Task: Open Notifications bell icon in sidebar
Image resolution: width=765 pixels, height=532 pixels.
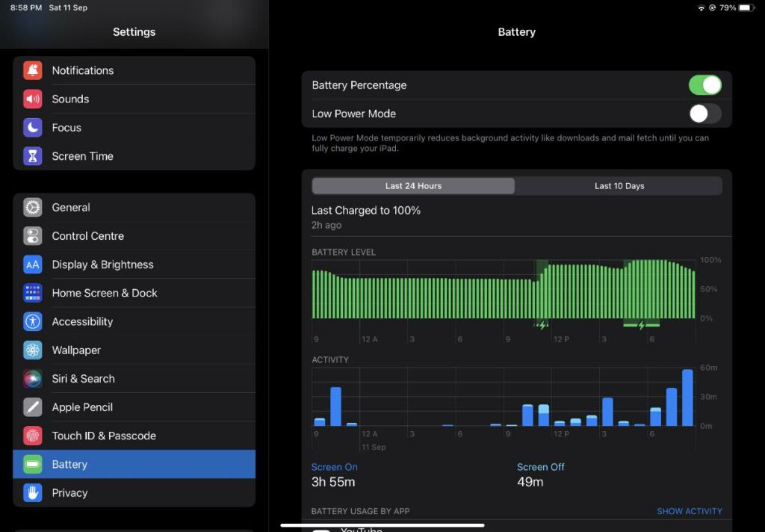Action: tap(32, 70)
